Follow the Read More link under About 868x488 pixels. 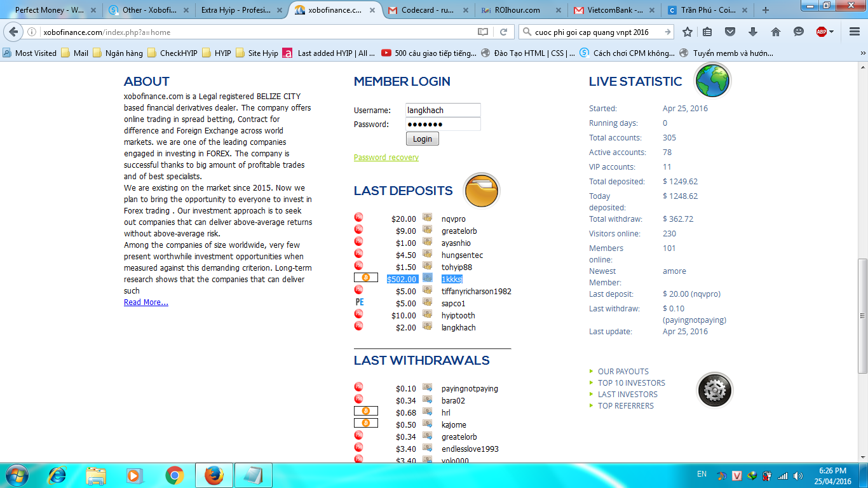(146, 302)
